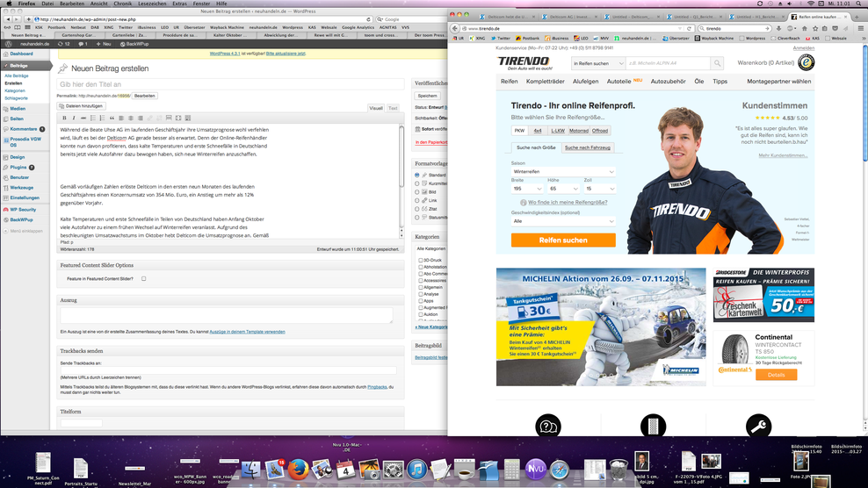Screen dimensions: 868x488
Task: Open the Höhe 65 dropdown
Action: coord(563,189)
